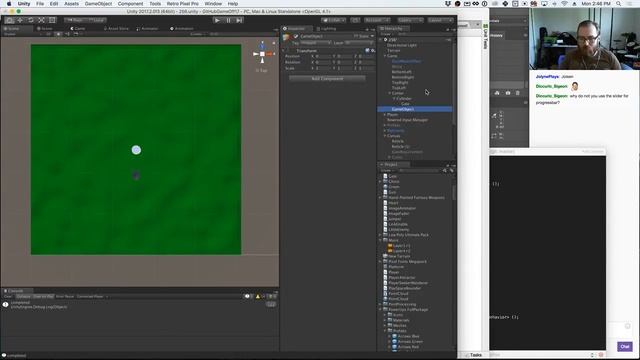Select the Scale tool in Unity toolbar
Image resolution: width=640 pixels, height=360 pixels.
tap(41, 20)
